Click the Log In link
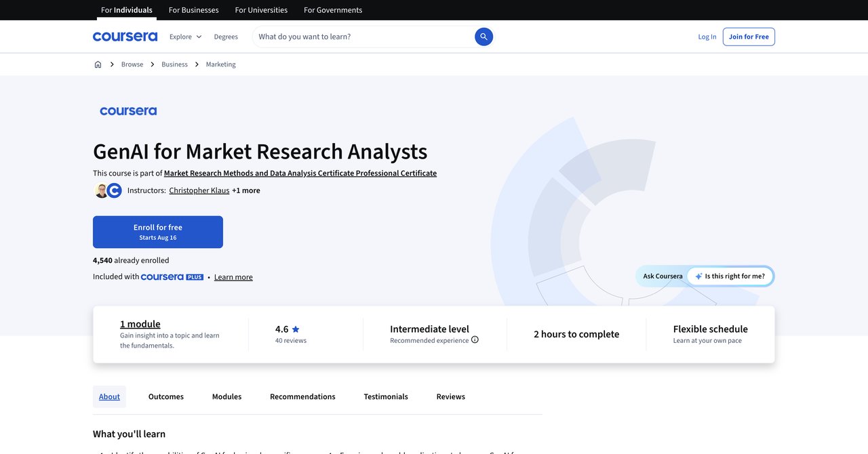 tap(707, 37)
